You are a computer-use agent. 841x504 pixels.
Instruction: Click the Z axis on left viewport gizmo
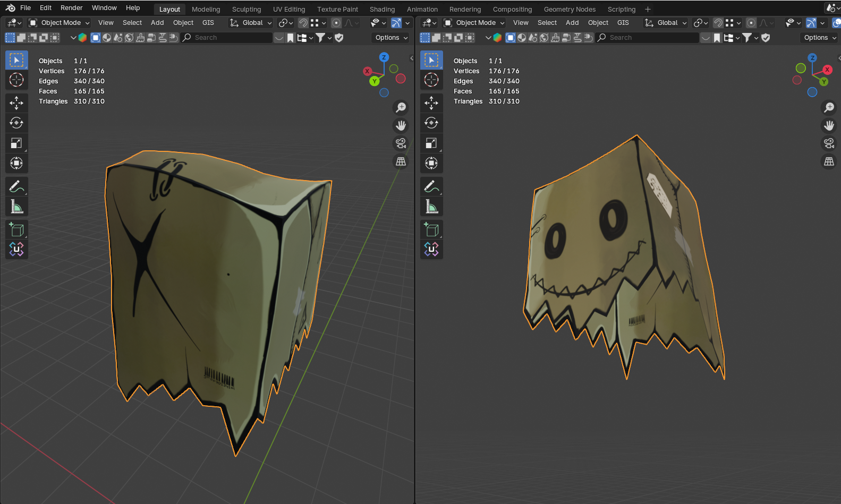(x=384, y=57)
